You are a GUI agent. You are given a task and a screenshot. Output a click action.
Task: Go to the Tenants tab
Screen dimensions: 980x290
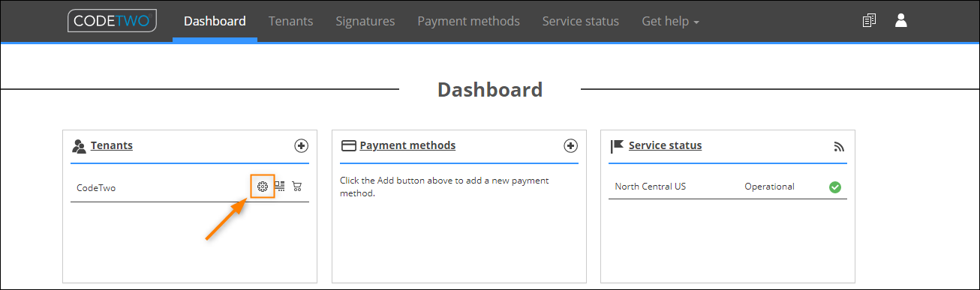[290, 21]
